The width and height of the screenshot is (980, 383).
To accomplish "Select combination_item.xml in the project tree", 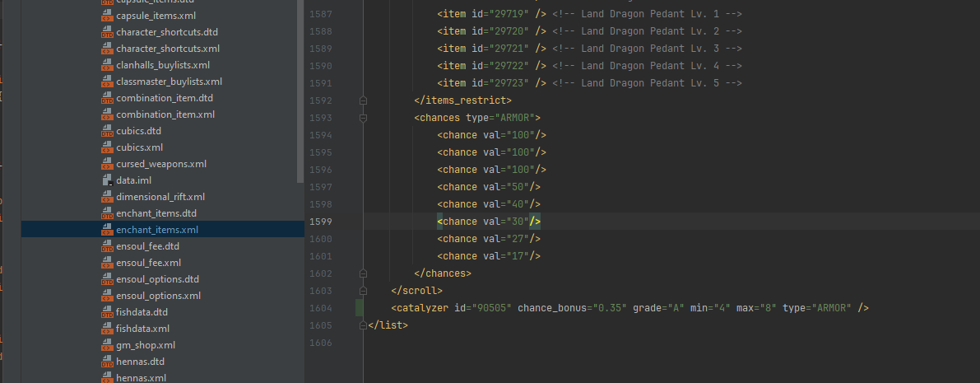I will pos(165,114).
